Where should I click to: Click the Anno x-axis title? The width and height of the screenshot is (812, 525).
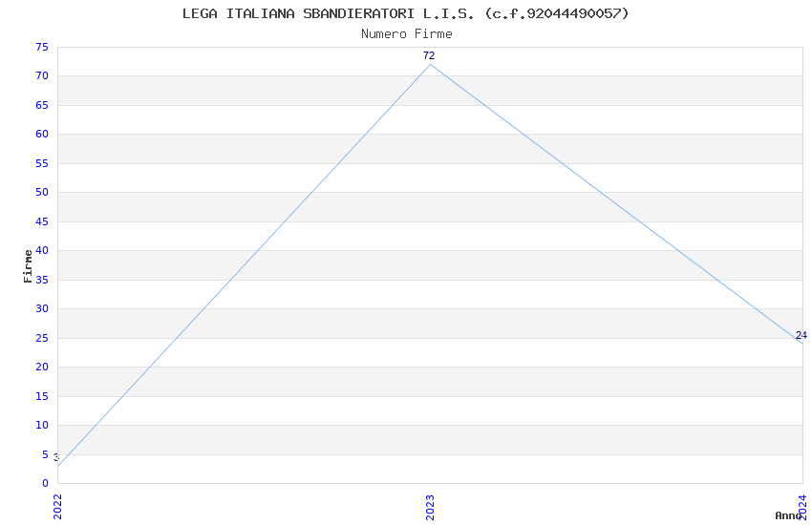[788, 515]
